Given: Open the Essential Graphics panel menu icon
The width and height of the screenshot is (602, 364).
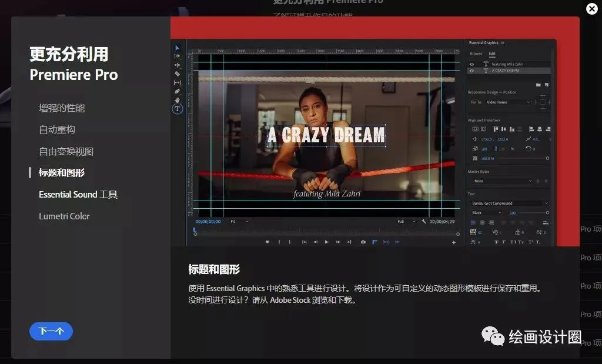Looking at the screenshot, I should (x=503, y=42).
